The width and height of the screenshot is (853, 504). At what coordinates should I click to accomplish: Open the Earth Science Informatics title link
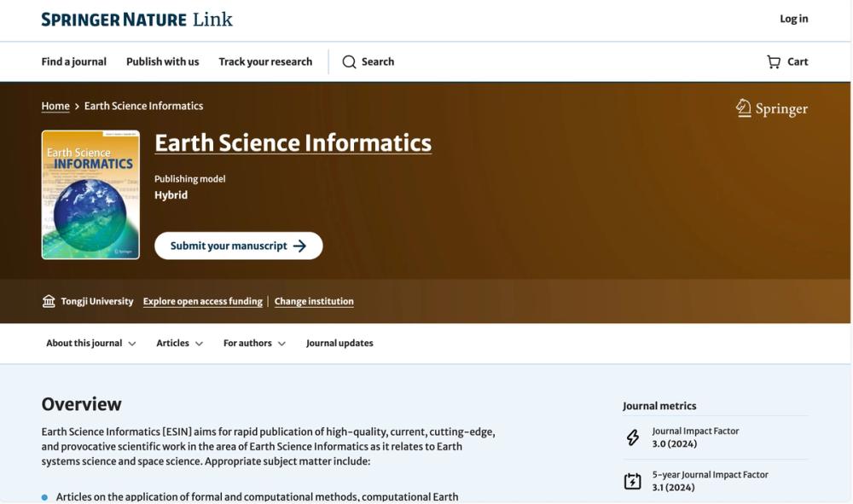point(293,143)
